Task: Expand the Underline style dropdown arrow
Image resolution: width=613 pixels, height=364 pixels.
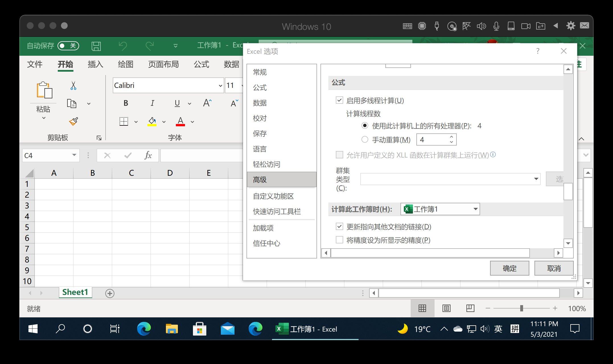Action: tap(190, 104)
